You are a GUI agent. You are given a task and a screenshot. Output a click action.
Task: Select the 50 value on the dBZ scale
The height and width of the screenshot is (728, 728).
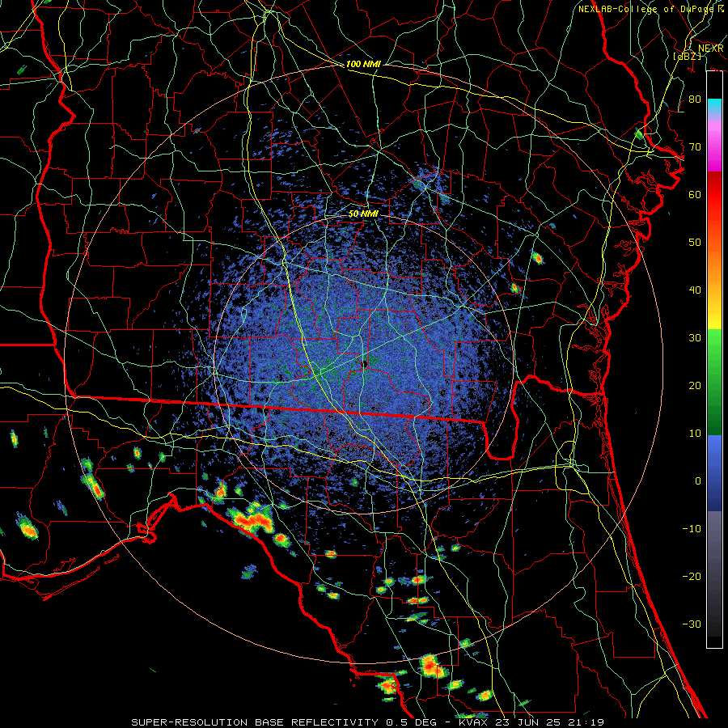pos(695,243)
